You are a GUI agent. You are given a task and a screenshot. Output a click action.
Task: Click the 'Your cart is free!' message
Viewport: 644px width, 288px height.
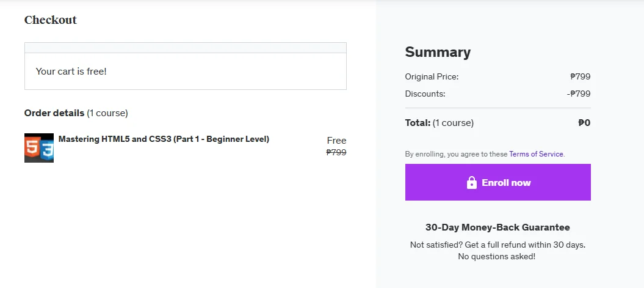click(71, 71)
